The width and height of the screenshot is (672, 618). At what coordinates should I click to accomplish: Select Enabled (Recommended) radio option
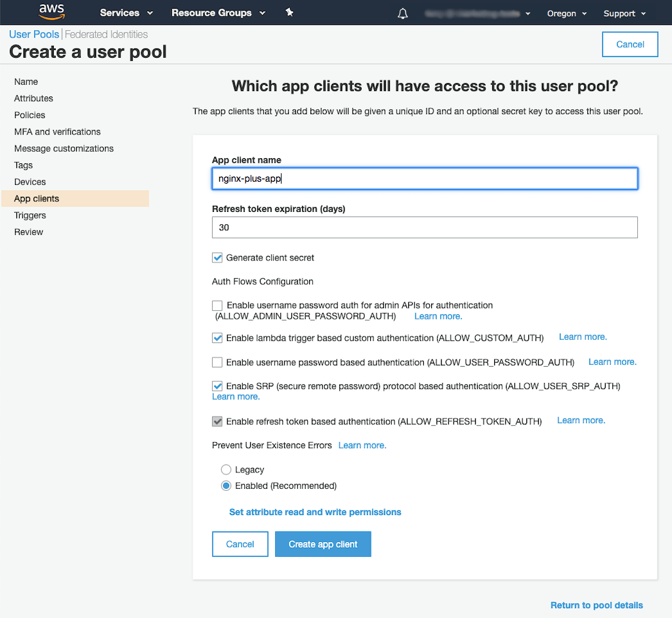coord(226,486)
